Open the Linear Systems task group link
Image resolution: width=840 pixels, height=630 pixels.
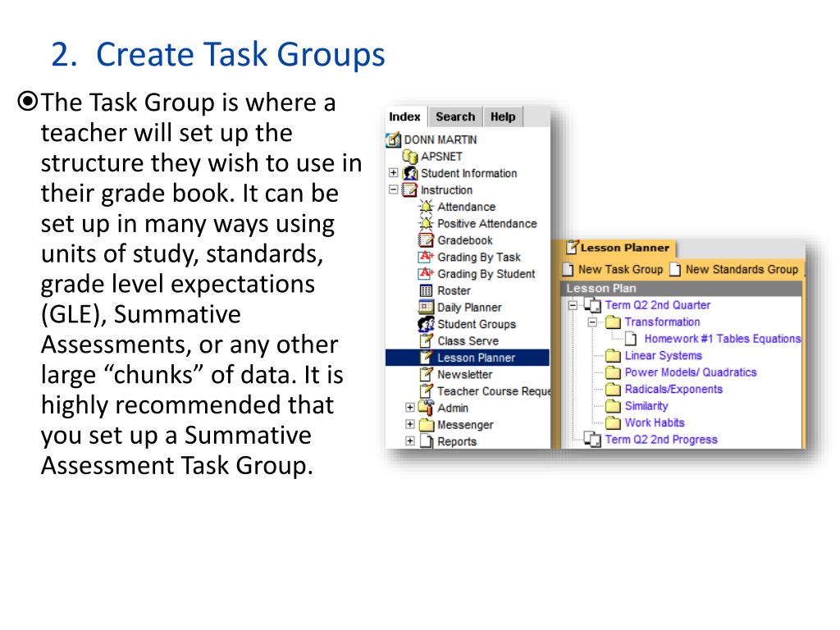(x=663, y=356)
